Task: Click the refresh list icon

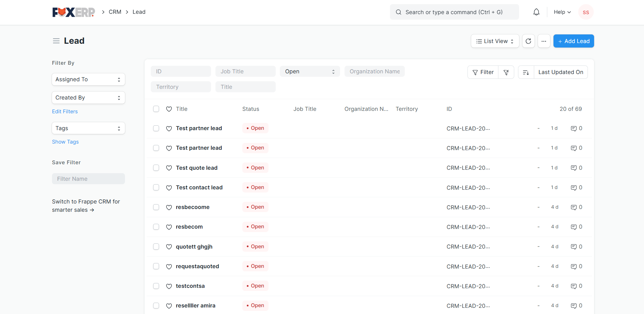Action: pos(528,41)
